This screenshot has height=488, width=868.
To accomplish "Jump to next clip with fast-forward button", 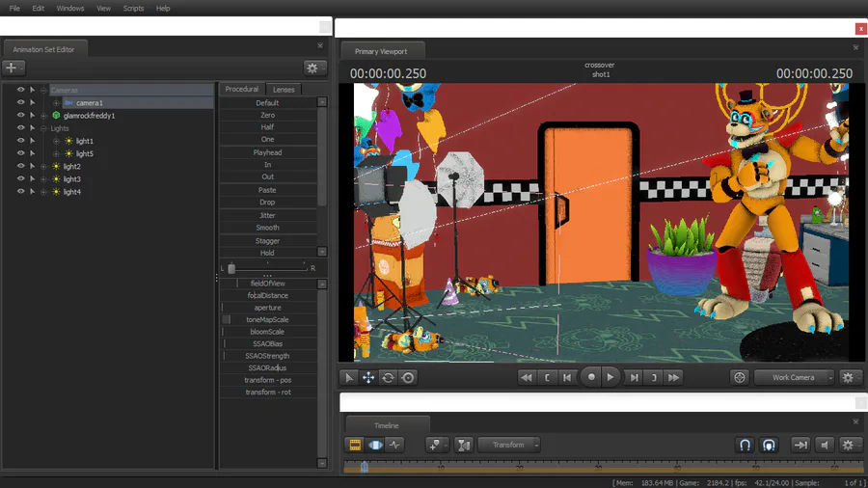I will tap(674, 377).
